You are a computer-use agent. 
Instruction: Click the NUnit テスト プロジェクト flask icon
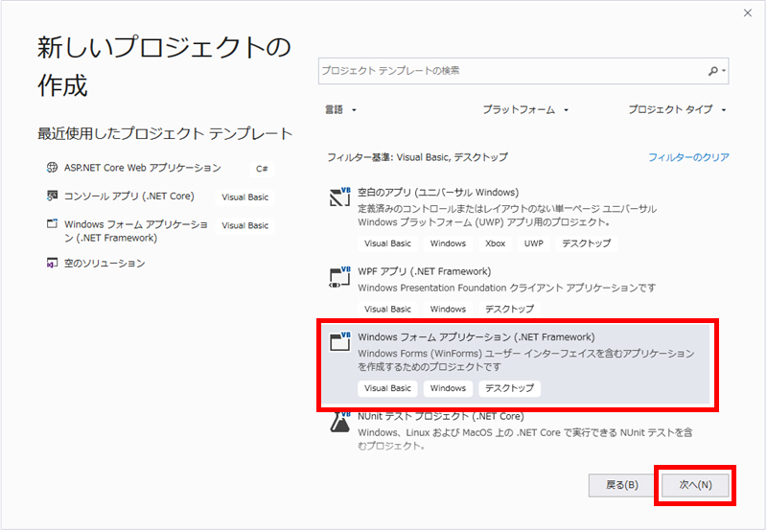(340, 422)
